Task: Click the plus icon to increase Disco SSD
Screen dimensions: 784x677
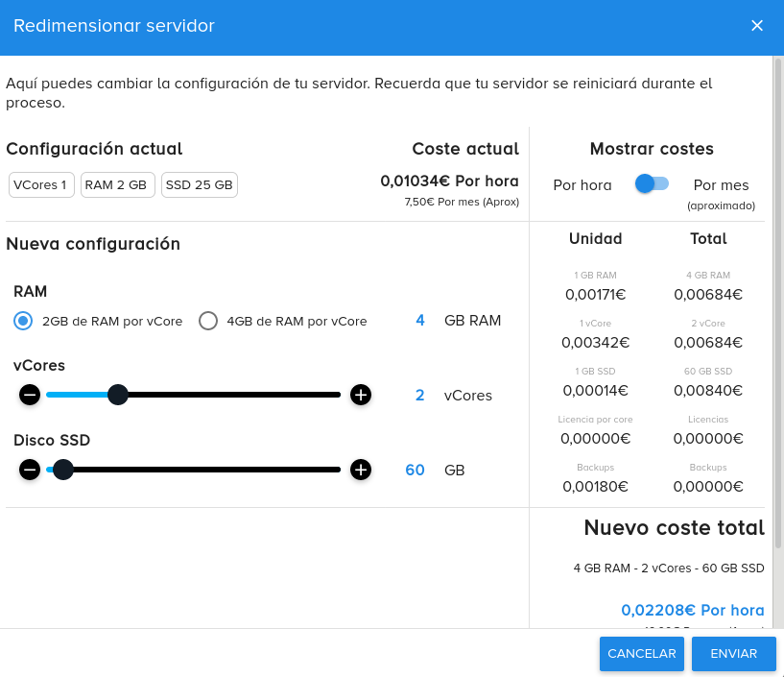Action: point(360,470)
